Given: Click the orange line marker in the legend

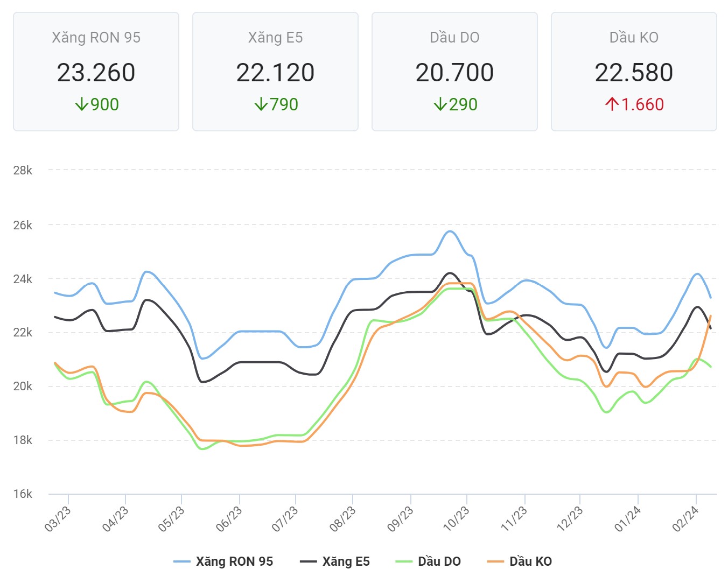Looking at the screenshot, I should [x=495, y=561].
